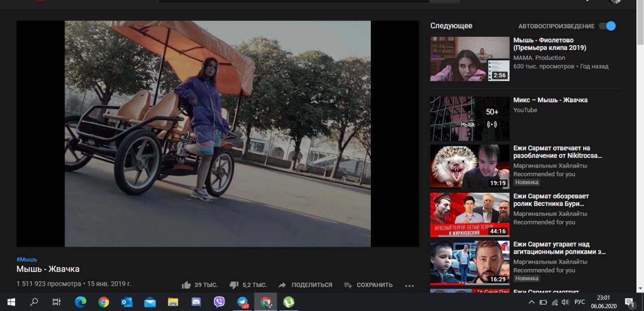Open the Микс – Мышь - Жвачка title
The image size is (644, 311).
coord(550,100)
